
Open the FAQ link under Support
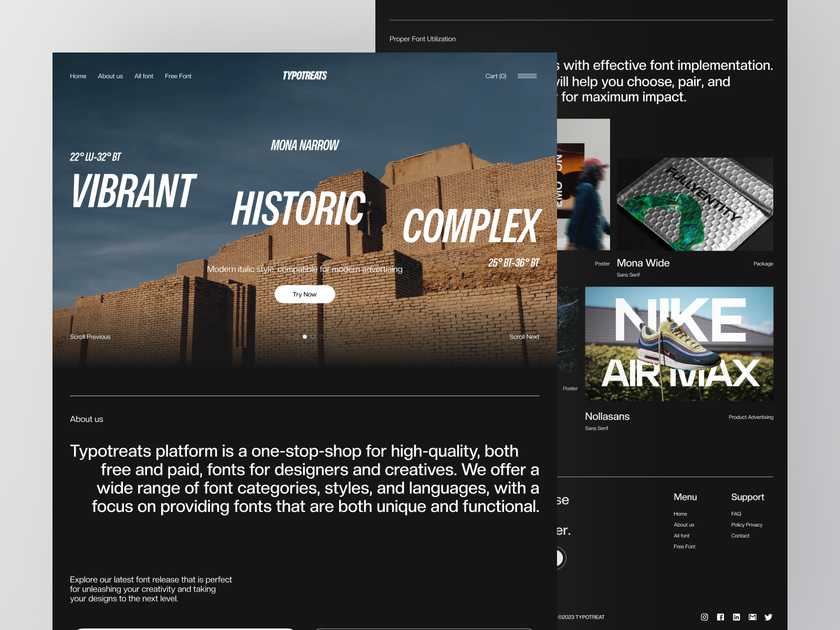coord(736,513)
